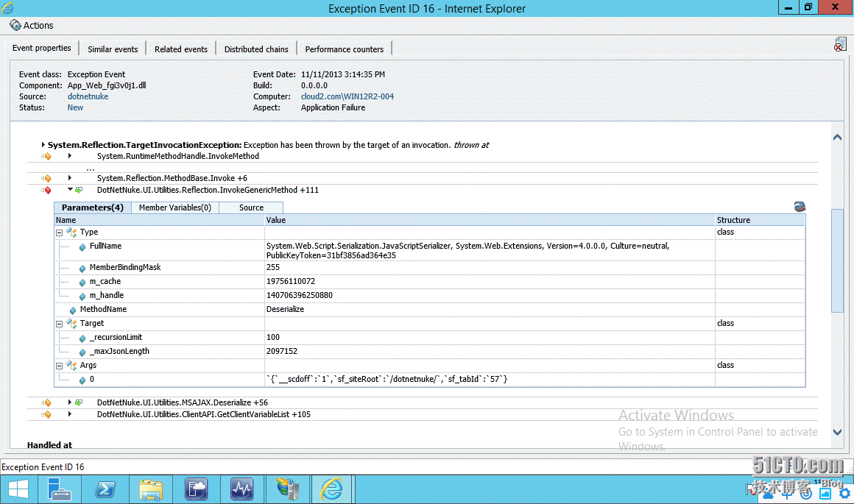Open the Source tab
Viewport: 854px width, 504px height.
[x=251, y=207]
